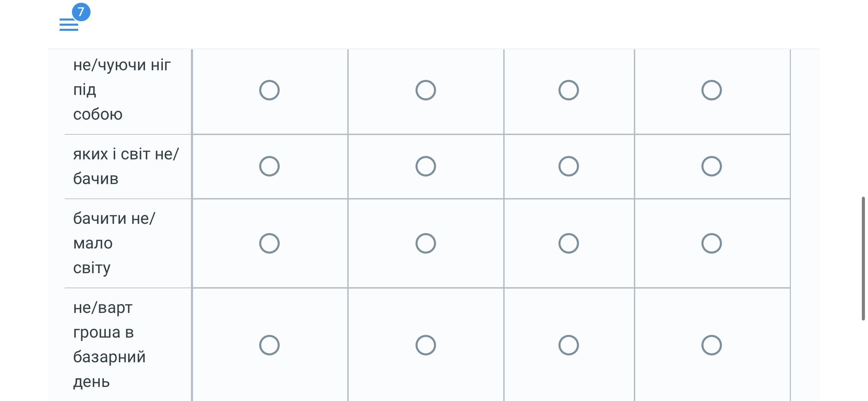Click the blue notification badge showing 7
Image resolution: width=868 pixels, height=401 pixels.
81,12
